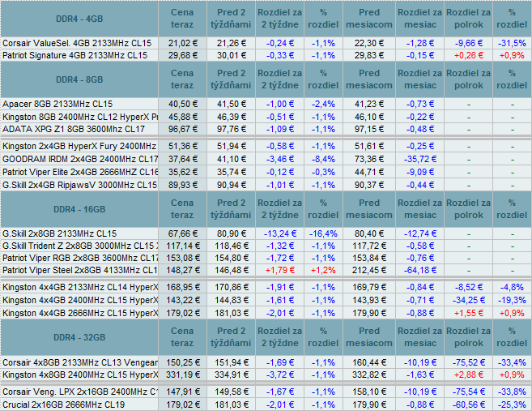The width and height of the screenshot is (532, 411).
Task: Open Corsair ValueSel. 4GB 2133MHz product
Action: click(x=75, y=43)
